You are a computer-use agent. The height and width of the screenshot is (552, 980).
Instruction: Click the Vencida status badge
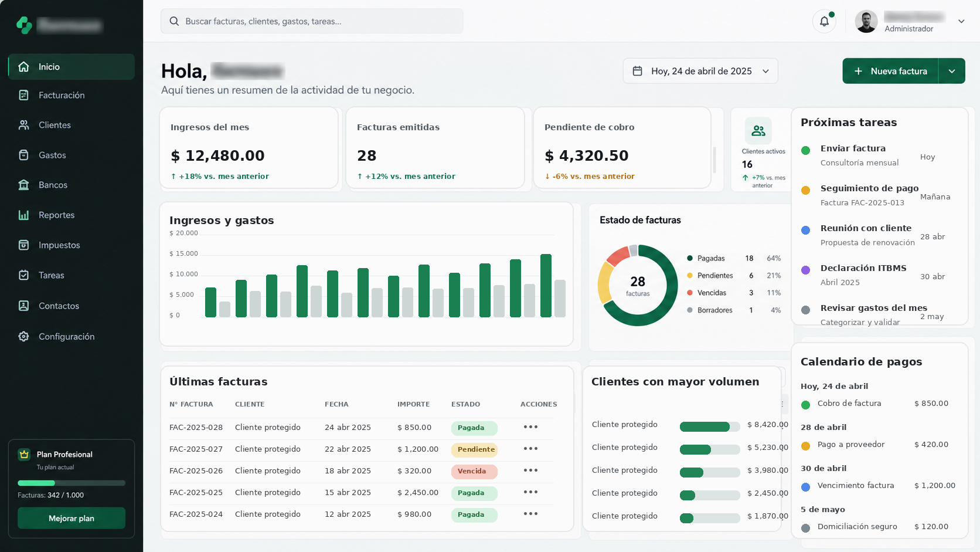coord(474,471)
